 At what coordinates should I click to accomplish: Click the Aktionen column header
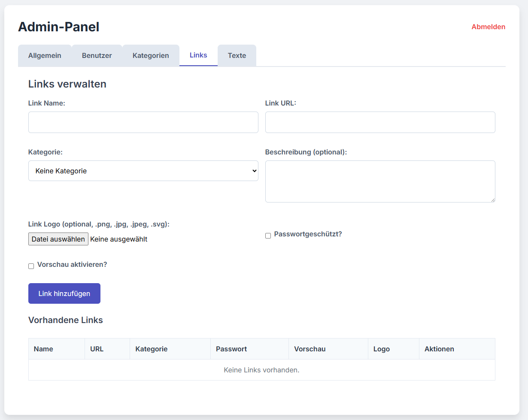(439, 349)
